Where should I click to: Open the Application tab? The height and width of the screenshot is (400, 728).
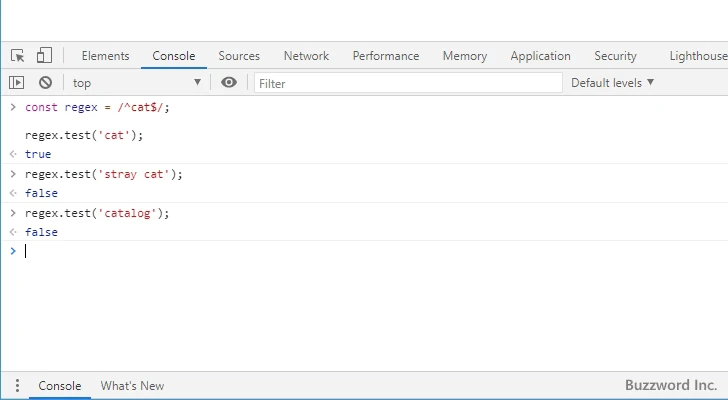click(x=540, y=56)
